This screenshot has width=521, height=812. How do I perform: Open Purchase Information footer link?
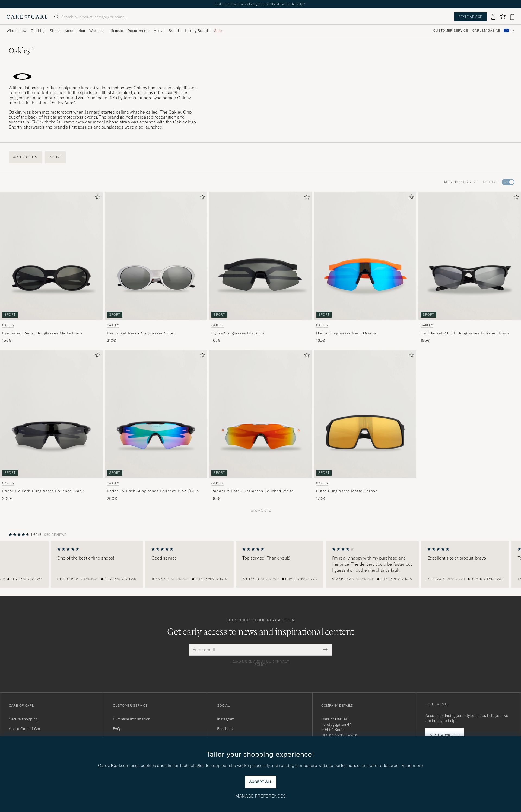pyautogui.click(x=132, y=719)
